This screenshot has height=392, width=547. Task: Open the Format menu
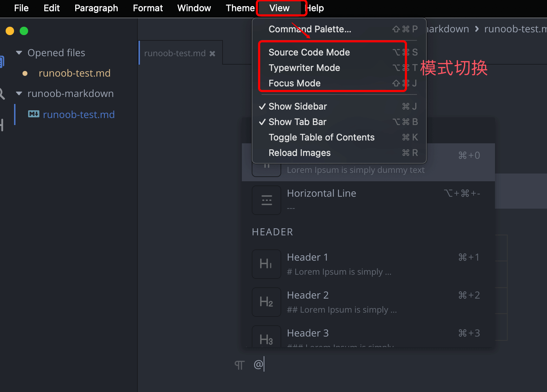148,8
